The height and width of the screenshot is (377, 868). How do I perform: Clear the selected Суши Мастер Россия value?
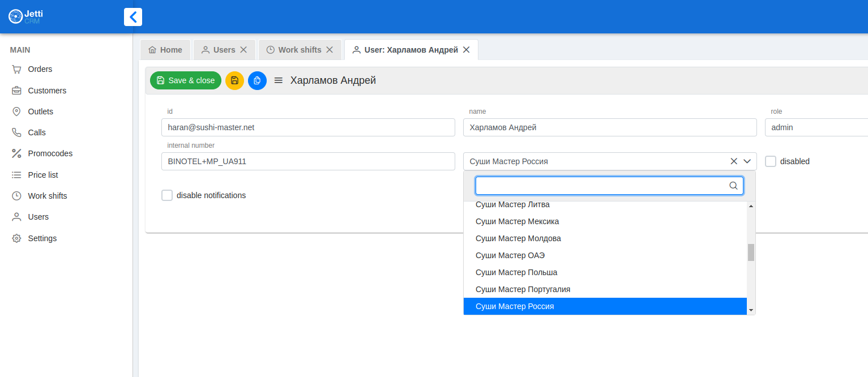tap(734, 161)
